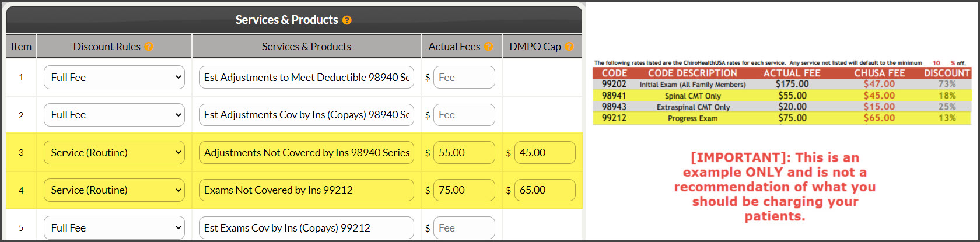This screenshot has width=980, height=242.
Task: Open row 2 Full Fee discount dropdown
Action: 114,115
